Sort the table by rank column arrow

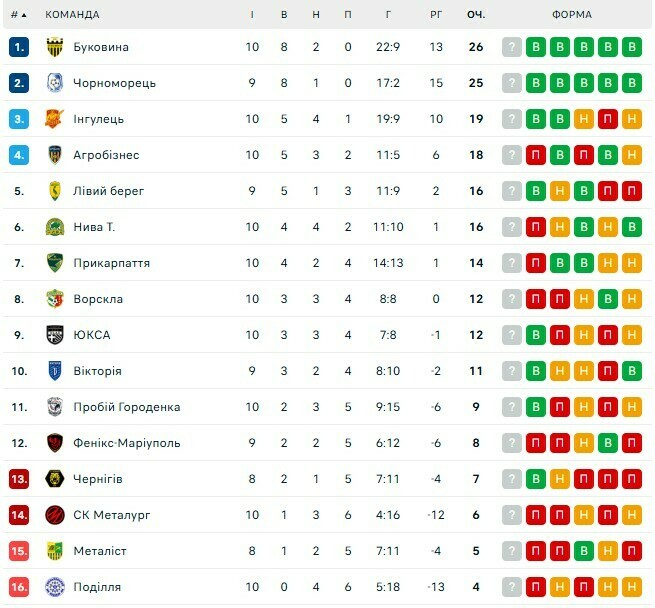[x=24, y=15]
